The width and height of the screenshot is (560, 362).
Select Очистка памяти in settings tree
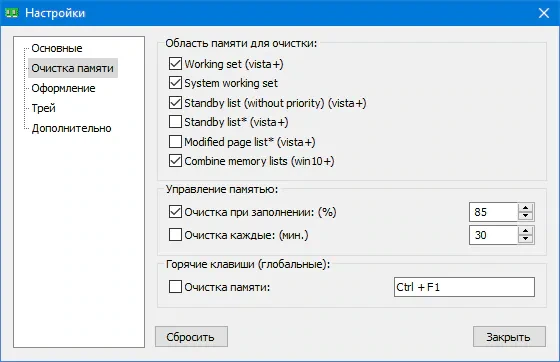click(72, 68)
